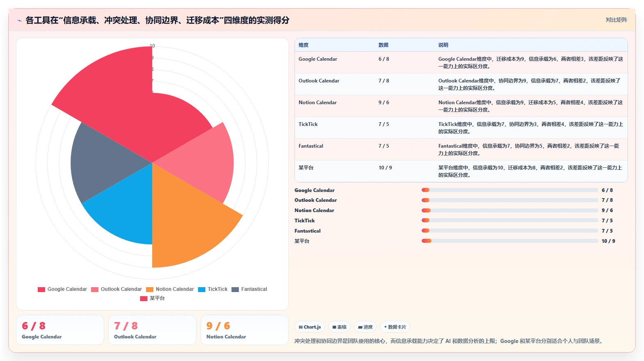The image size is (644, 361).
Task: Click the 数据卡片 chip
Action: coord(395,327)
